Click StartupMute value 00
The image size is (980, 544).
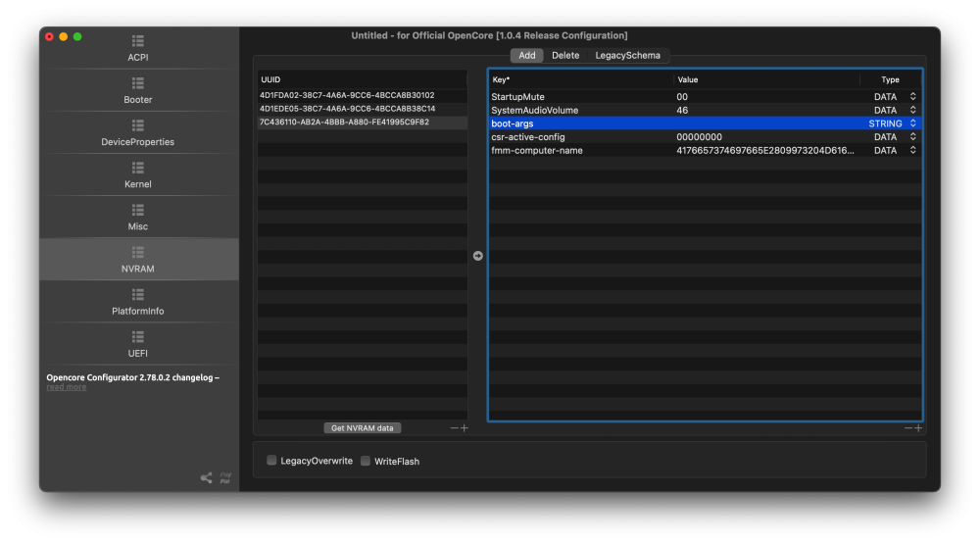[682, 96]
